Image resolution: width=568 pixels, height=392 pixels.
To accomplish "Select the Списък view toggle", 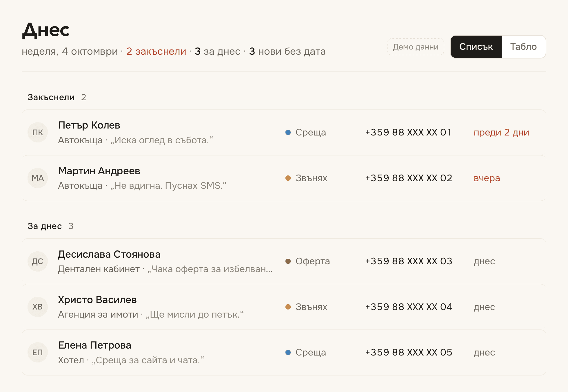I will (476, 47).
